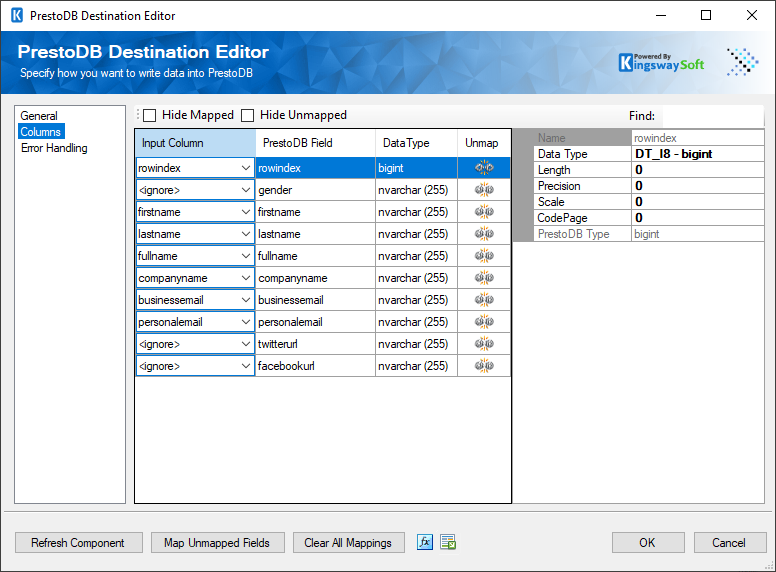Open the input column dropdown for facebookurl
The height and width of the screenshot is (572, 776).
245,366
